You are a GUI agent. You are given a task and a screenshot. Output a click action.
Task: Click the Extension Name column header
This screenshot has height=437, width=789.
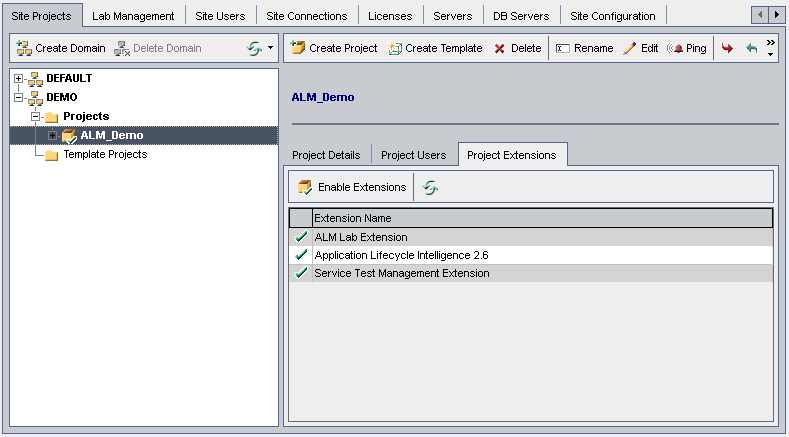click(x=542, y=218)
